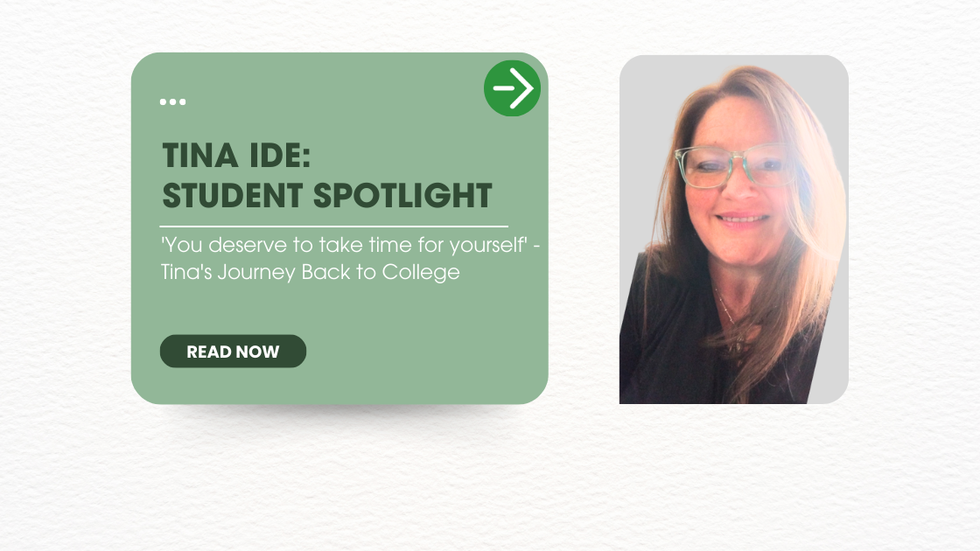Open the 'Tina's Journey Back to College' line
This screenshot has height=551, width=980.
click(310, 272)
